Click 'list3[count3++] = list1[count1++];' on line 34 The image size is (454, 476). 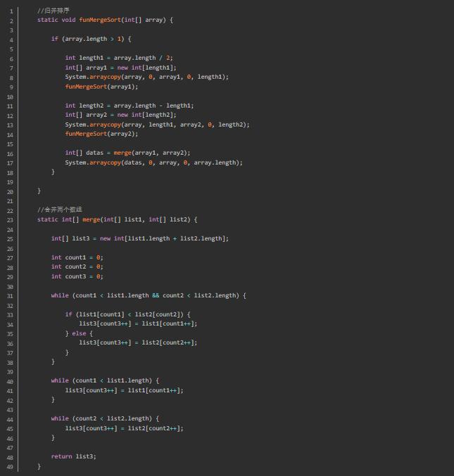click(138, 324)
